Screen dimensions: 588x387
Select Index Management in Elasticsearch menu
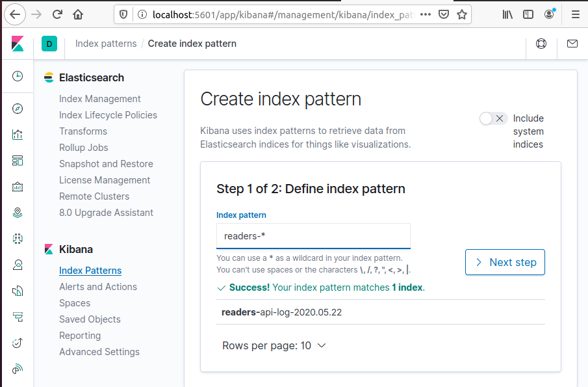pyautogui.click(x=99, y=99)
